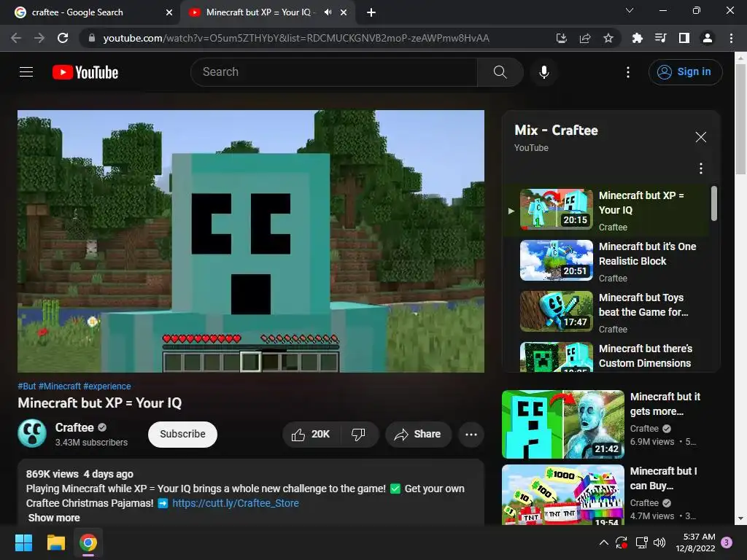The image size is (747, 560).
Task: Open the YouTube hamburger guide menu
Action: pos(26,72)
